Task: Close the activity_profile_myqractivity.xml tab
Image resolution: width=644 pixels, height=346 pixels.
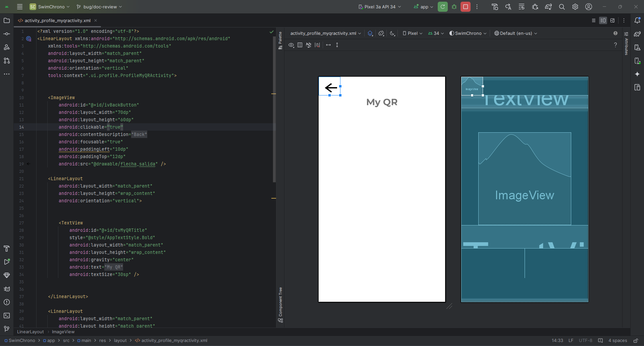Action: pos(96,20)
